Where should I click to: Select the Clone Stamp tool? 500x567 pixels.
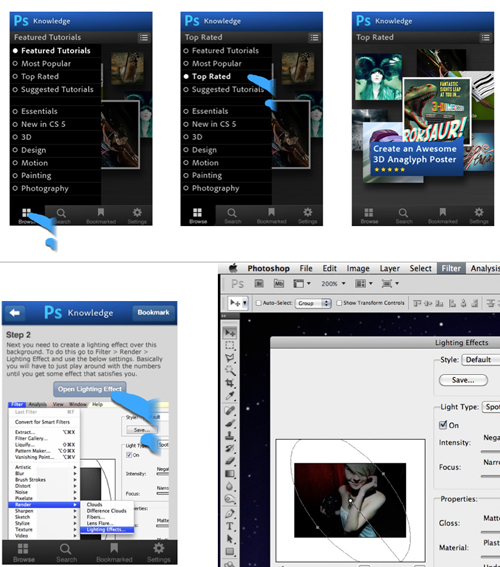click(230, 436)
